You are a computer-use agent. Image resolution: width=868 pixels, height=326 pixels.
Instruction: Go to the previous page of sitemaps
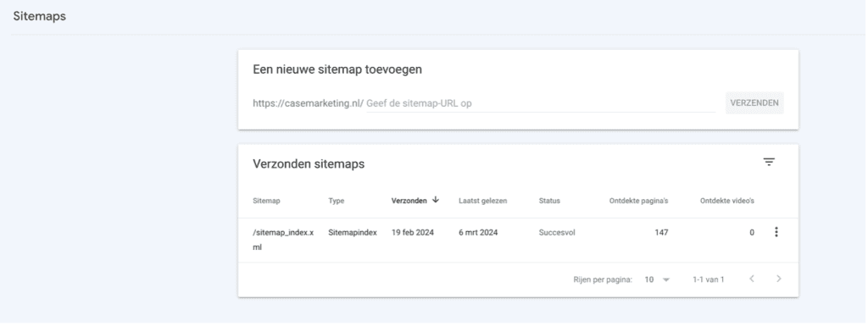coord(752,279)
